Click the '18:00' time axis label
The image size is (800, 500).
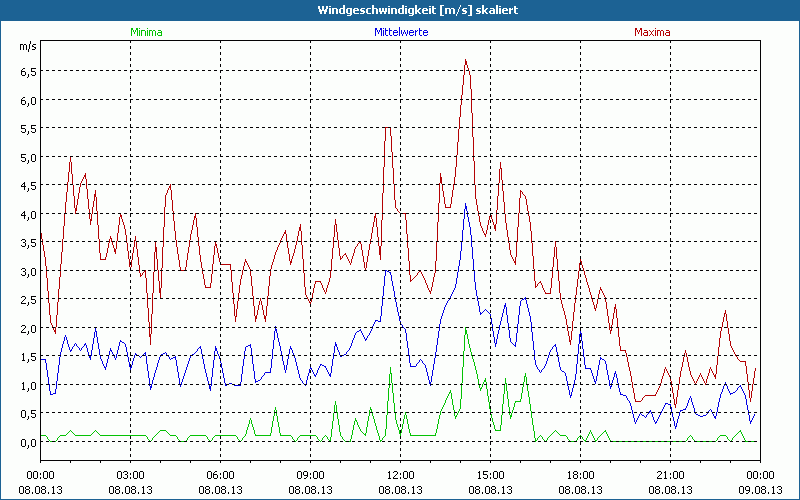pos(581,476)
